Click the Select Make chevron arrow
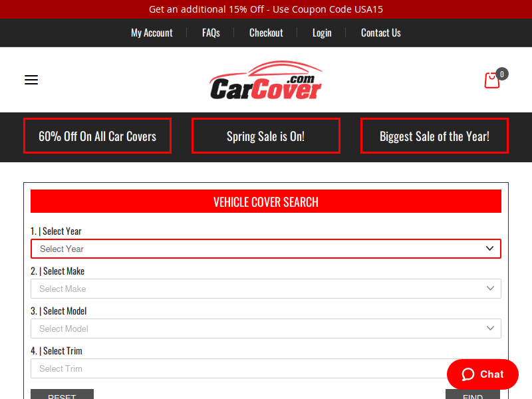This screenshot has width=532, height=399. pos(490,289)
